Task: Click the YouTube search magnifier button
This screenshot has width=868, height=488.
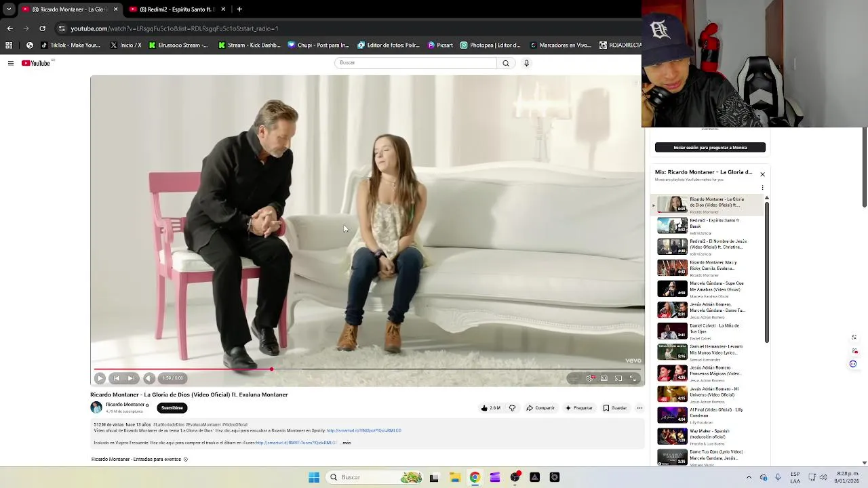Action: pos(505,63)
